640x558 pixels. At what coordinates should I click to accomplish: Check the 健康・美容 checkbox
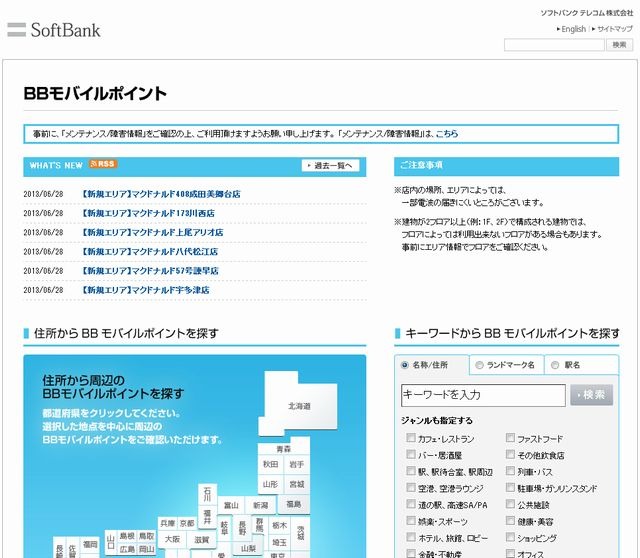(x=510, y=520)
